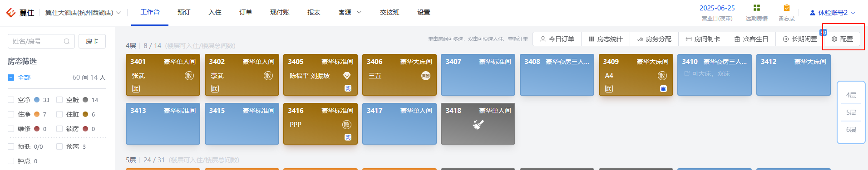Click the 联 icon on room 3402
This screenshot has width=868, height=170.
pyautogui.click(x=215, y=89)
